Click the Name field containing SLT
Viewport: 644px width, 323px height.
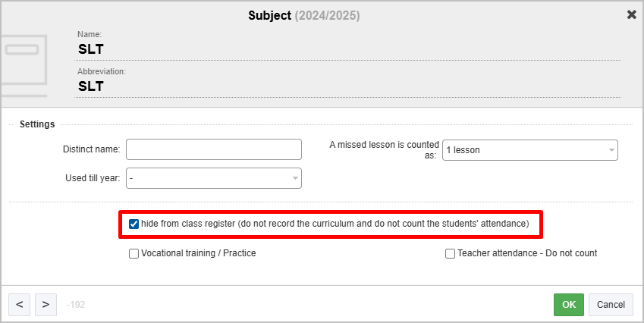coord(349,50)
